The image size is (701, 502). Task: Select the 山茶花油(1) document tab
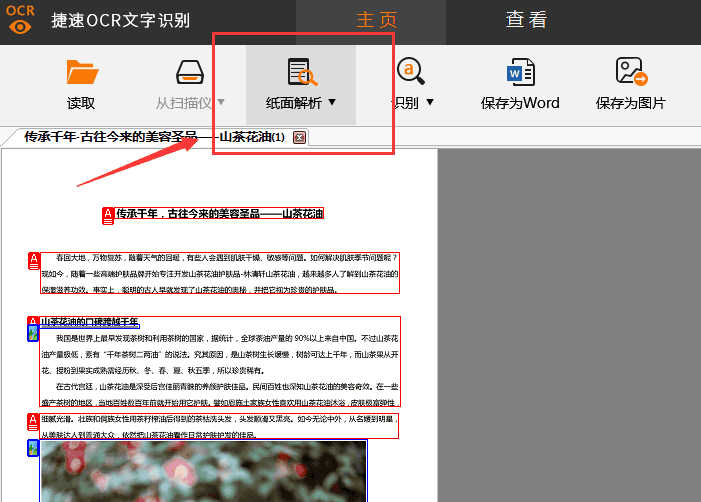pos(154,137)
